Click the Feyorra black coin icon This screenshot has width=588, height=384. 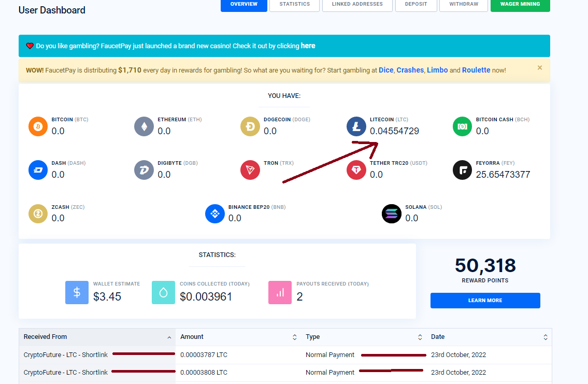click(x=463, y=170)
